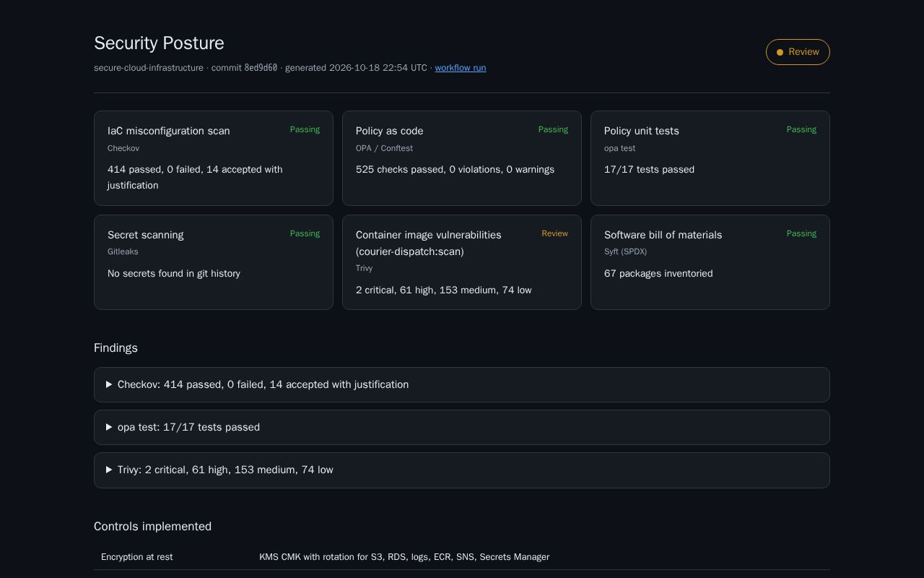The height and width of the screenshot is (578, 924).
Task: Click the commit hash 8ed9d60
Action: click(x=261, y=68)
